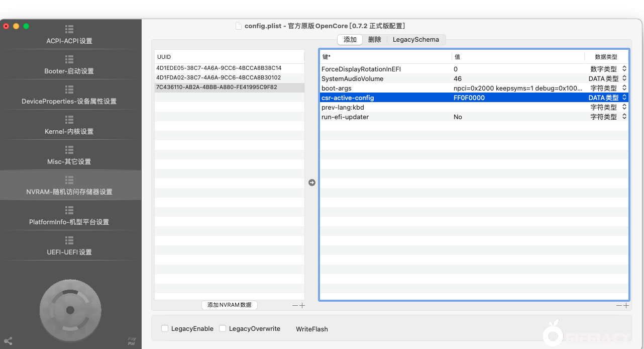This screenshot has height=349, width=644.
Task: Open data type dropdown for ForceDisplayRotationInEFI
Action: point(624,69)
